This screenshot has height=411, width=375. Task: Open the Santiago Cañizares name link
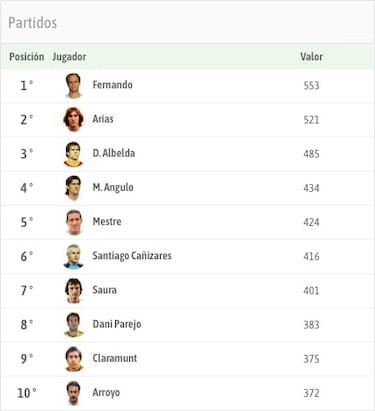(132, 256)
